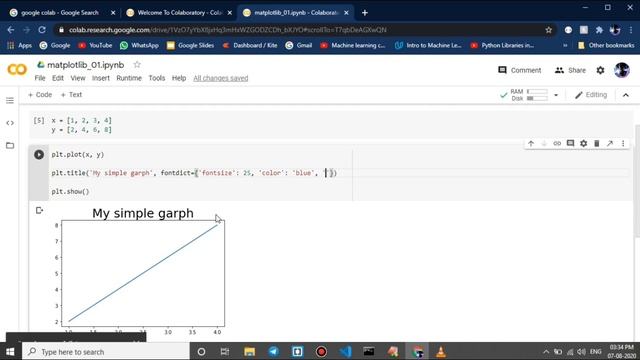Open the Help menu
The image size is (640, 360).
(x=179, y=78)
